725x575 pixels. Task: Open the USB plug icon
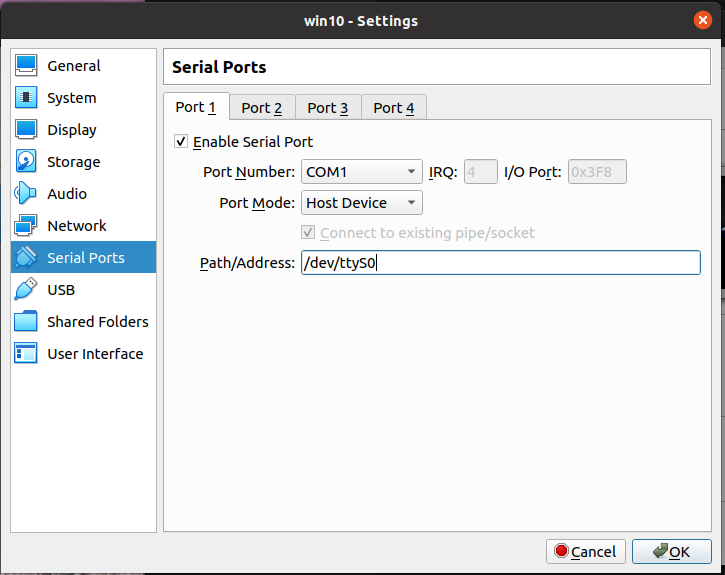[26, 289]
